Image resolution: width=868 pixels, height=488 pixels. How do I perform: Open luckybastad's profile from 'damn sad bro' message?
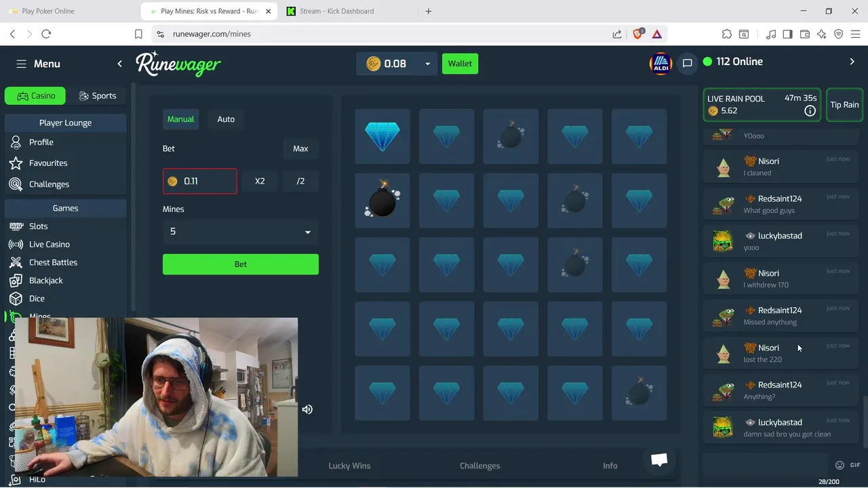(x=780, y=422)
